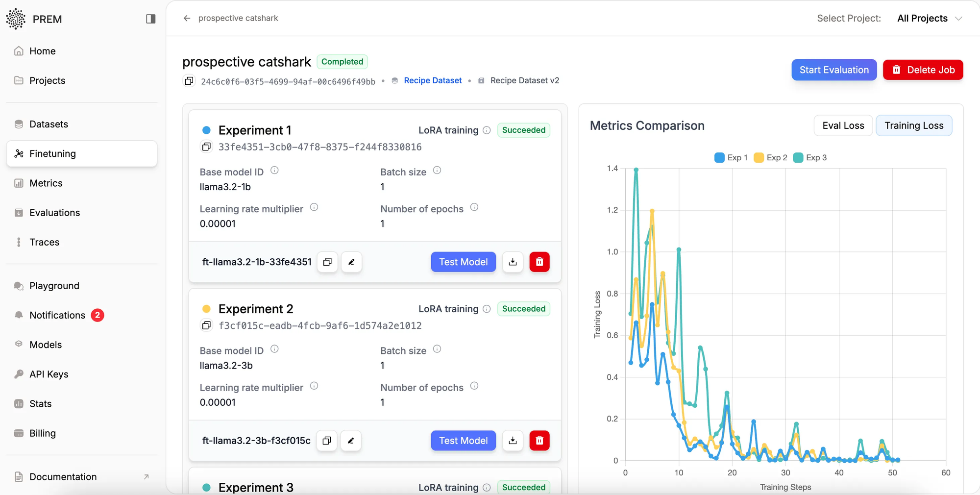
Task: Navigate to Datasets in the sidebar
Action: point(48,124)
